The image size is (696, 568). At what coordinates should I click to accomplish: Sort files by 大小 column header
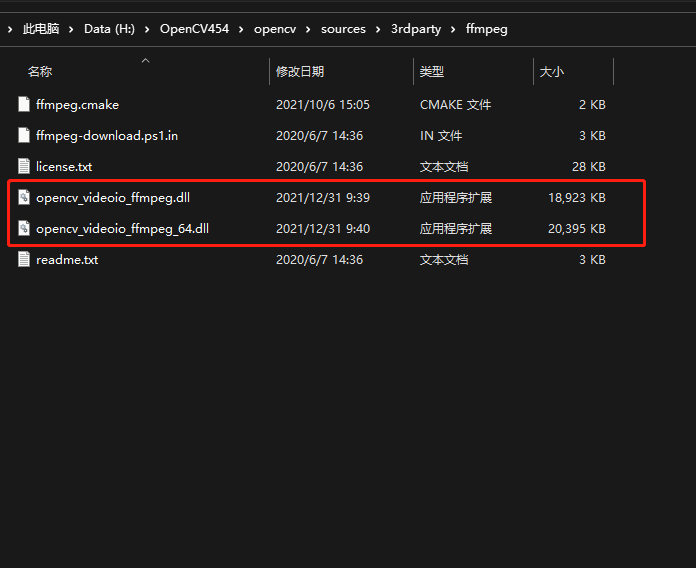552,71
